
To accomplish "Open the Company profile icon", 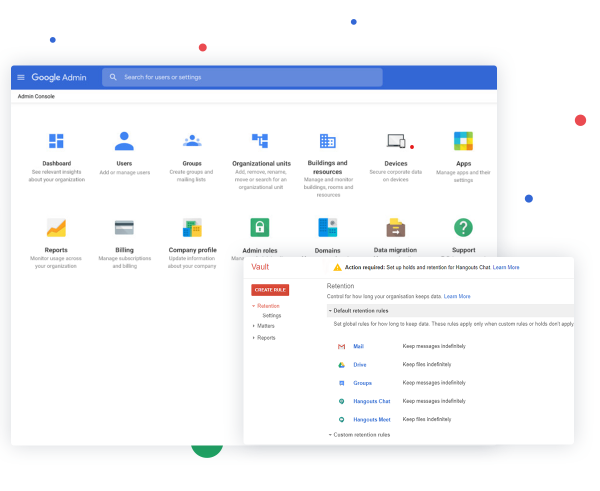I will 192,228.
